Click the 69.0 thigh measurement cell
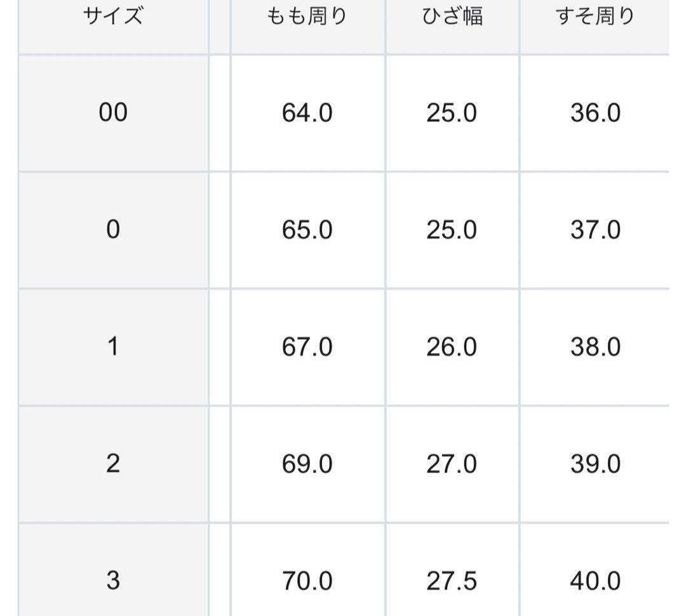 307,464
